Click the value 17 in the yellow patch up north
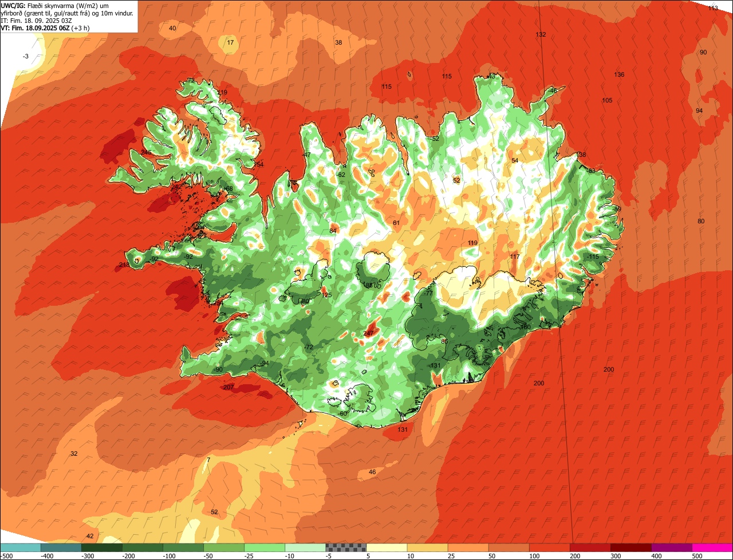This screenshot has width=733, height=560. [x=230, y=43]
